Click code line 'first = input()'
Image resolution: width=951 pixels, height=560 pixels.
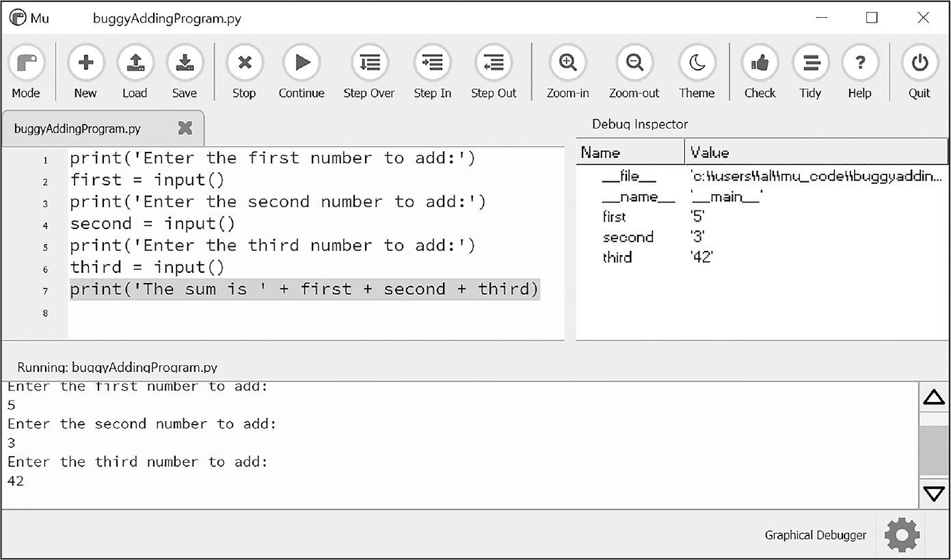(147, 180)
